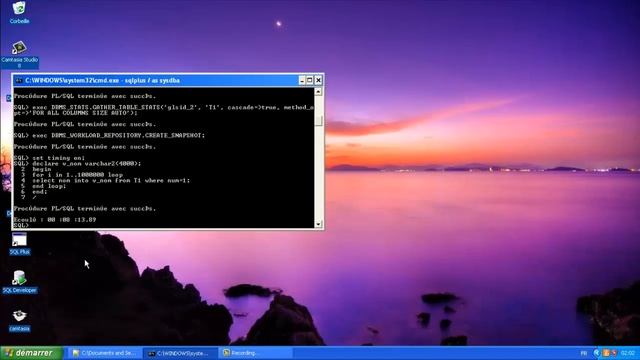Minimize the cmd.exe sqlplus window
The height and width of the screenshot is (360, 640).
[x=302, y=80]
